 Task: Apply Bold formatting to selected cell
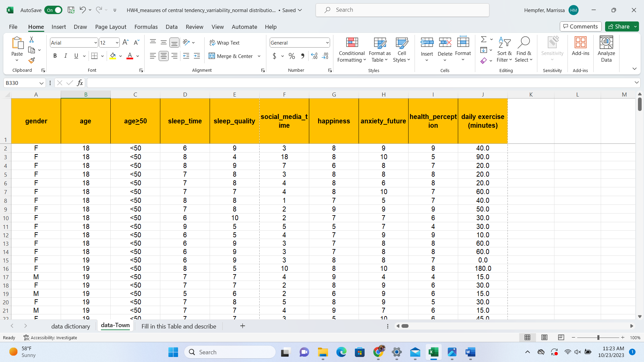click(x=55, y=56)
